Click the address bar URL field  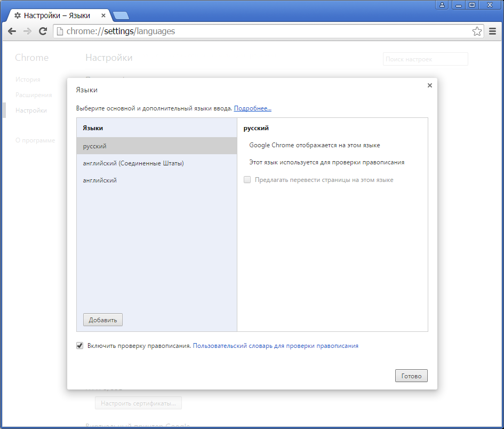[267, 31]
